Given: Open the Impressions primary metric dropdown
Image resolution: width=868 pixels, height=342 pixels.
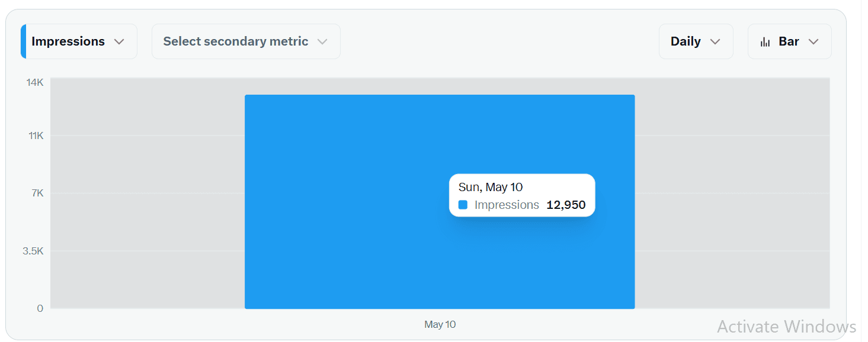Looking at the screenshot, I should 79,41.
